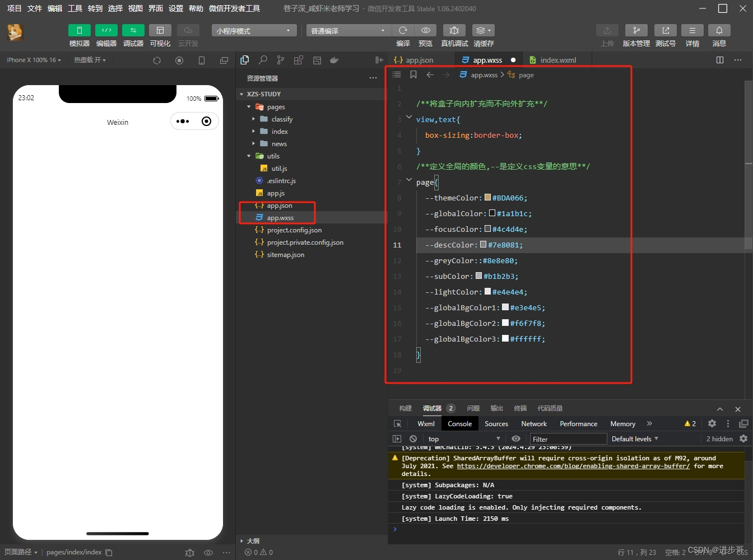Switch to the Wxml devtools tab

426,424
